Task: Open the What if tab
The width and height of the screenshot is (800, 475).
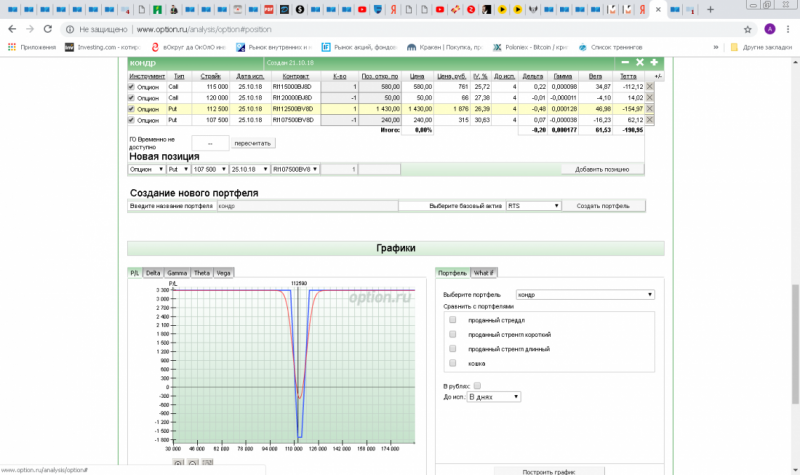Action: [484, 272]
